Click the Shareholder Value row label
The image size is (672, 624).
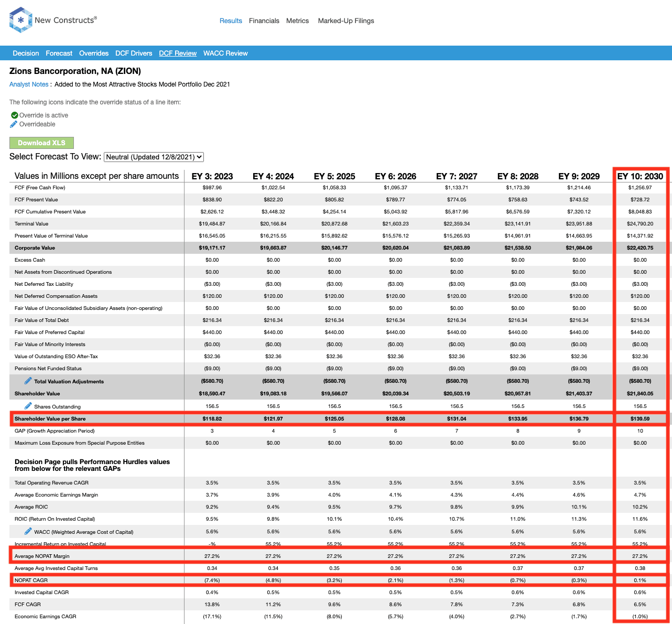coord(37,394)
